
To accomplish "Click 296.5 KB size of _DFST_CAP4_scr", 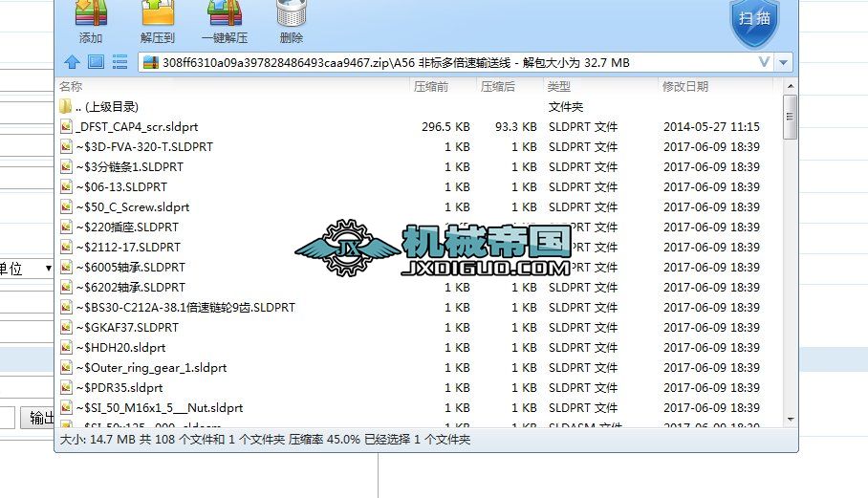I will pyautogui.click(x=445, y=127).
